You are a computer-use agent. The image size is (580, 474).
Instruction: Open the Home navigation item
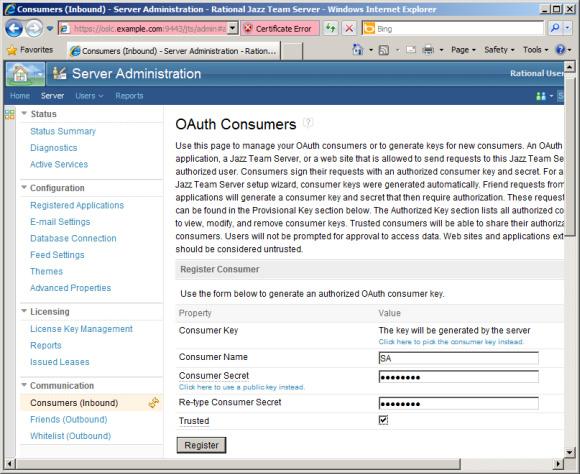(x=20, y=96)
